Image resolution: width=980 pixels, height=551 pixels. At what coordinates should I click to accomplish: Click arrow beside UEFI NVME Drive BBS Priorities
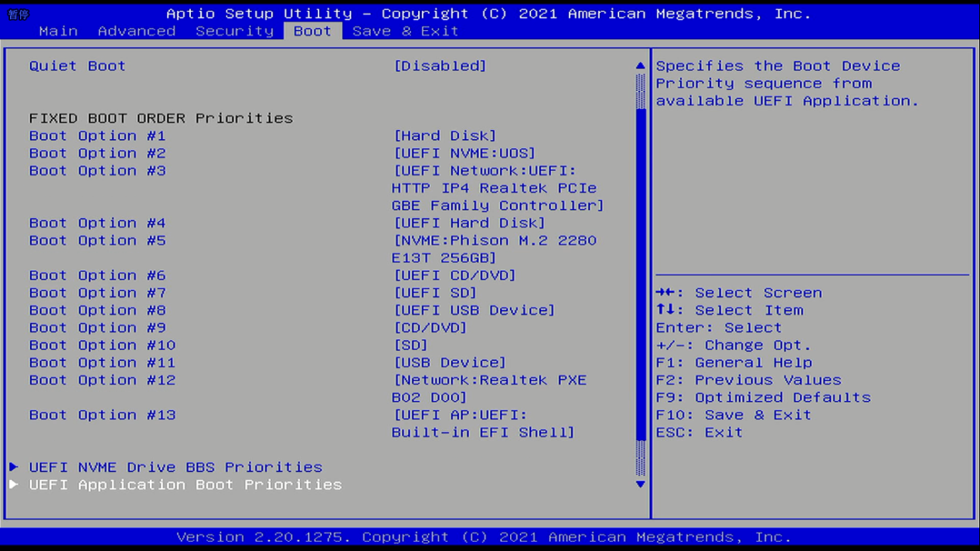tap(14, 467)
